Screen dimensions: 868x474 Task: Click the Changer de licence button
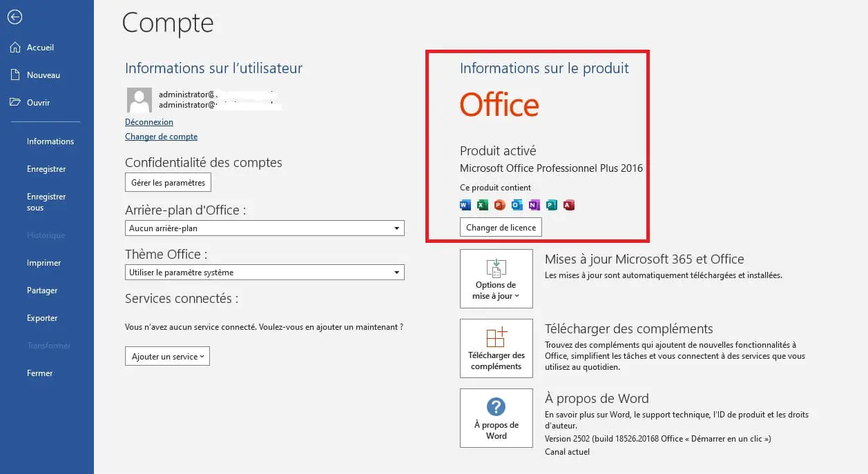501,227
